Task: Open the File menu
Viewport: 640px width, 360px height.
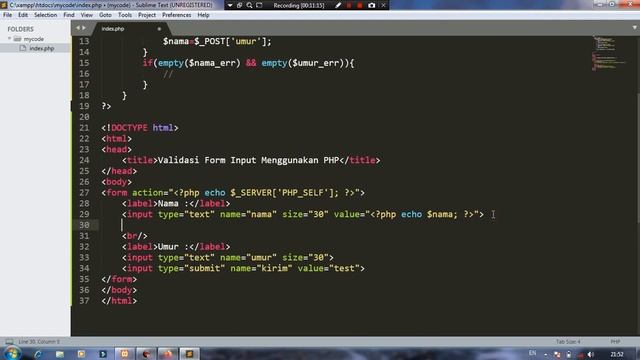Action: (x=7, y=15)
